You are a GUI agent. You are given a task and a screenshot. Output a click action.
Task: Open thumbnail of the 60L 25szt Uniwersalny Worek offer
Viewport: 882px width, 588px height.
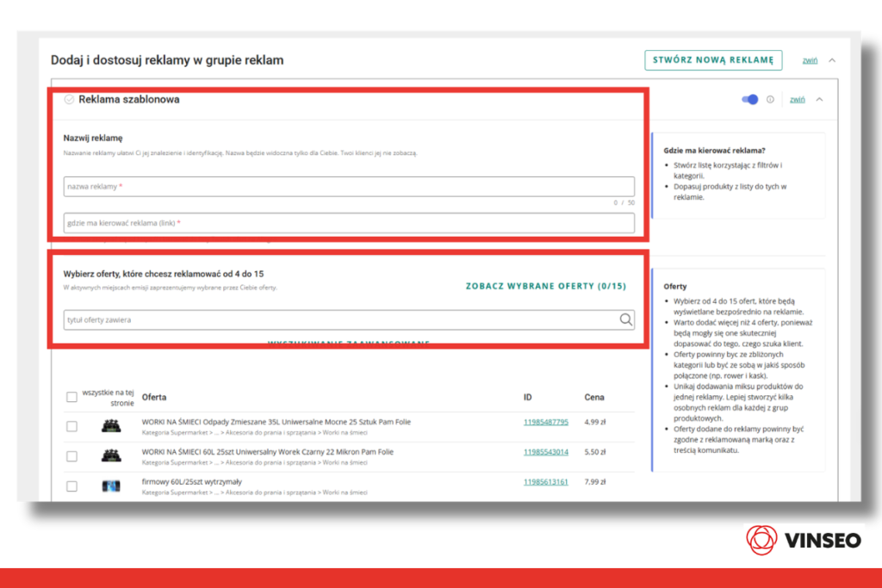110,455
